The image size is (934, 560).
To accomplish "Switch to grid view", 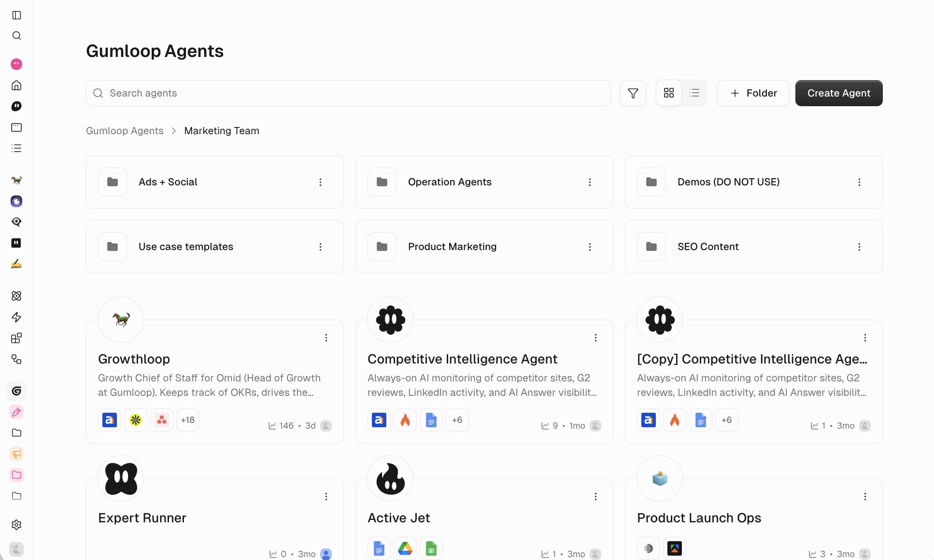I will tap(669, 93).
